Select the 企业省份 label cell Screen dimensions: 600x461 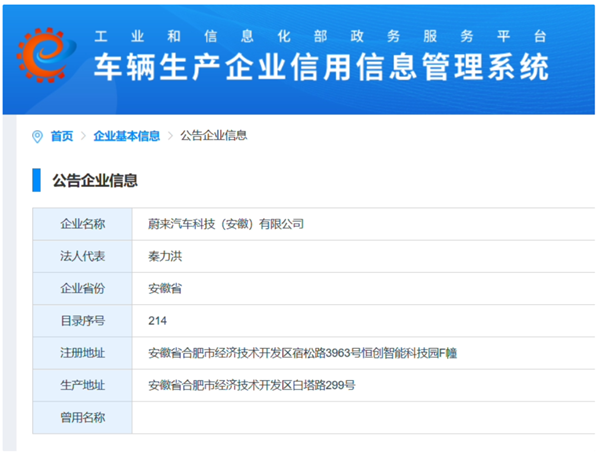[82, 288]
